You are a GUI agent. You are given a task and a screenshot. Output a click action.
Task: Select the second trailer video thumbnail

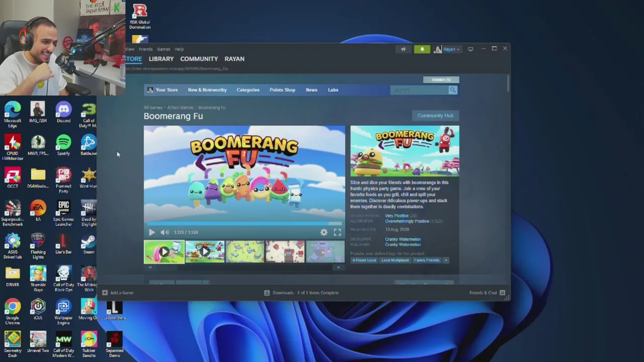click(x=205, y=252)
